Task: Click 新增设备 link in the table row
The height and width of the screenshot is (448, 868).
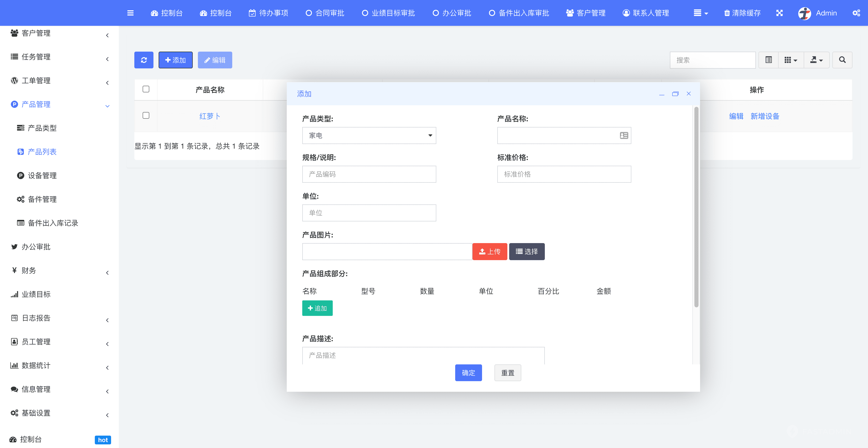Action: click(x=765, y=116)
